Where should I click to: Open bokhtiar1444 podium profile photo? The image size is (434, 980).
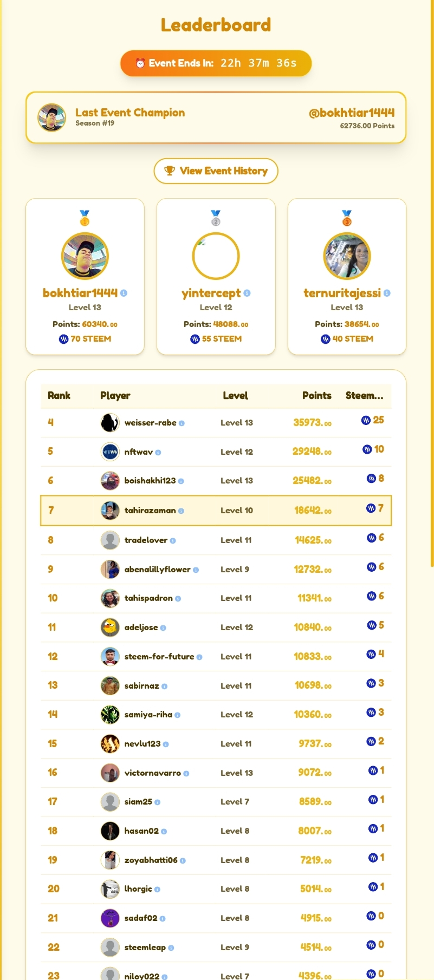(85, 256)
